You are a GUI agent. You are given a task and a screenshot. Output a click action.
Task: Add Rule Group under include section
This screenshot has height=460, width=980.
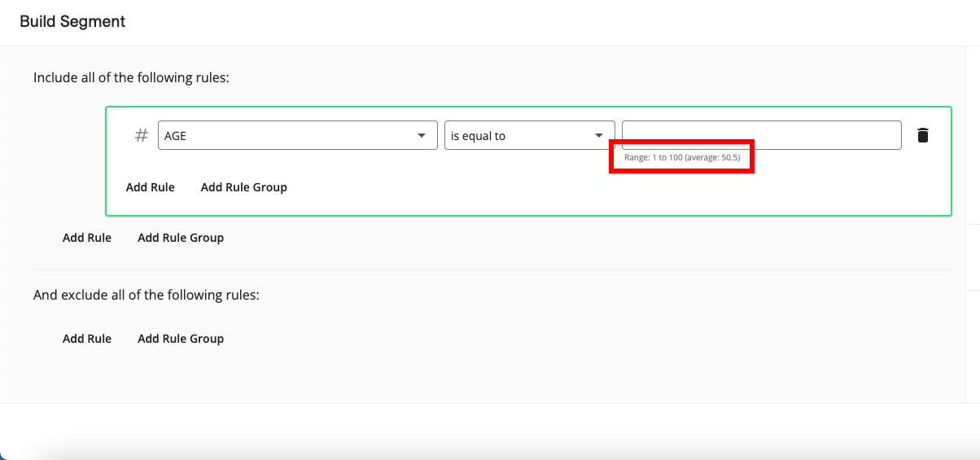coord(181,238)
